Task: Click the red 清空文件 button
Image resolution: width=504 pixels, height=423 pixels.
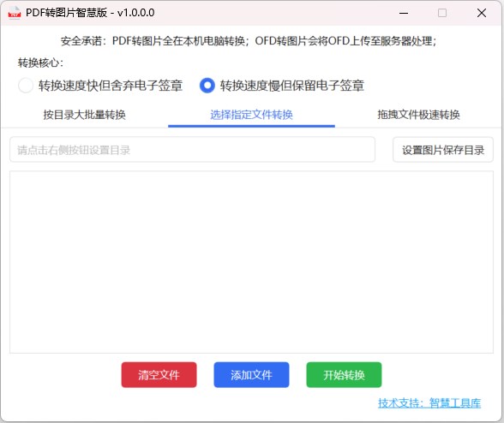Action: click(x=159, y=375)
